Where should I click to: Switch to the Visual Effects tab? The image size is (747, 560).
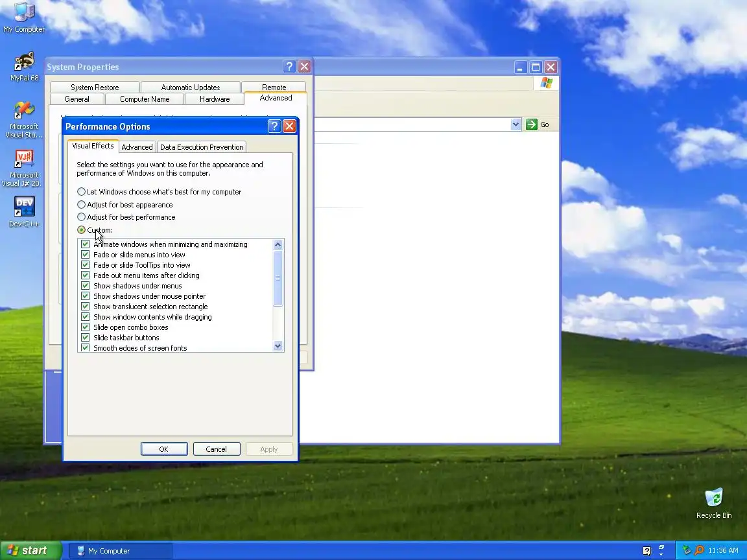coord(93,146)
